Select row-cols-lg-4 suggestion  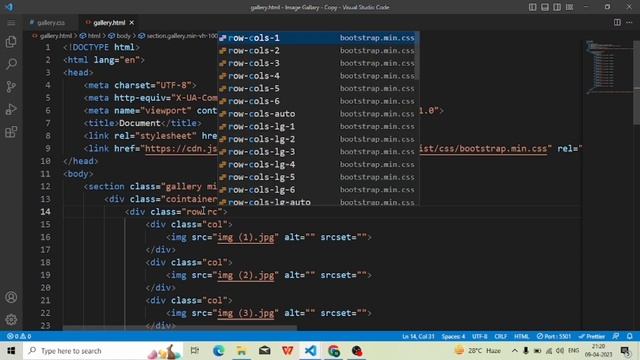coord(318,164)
